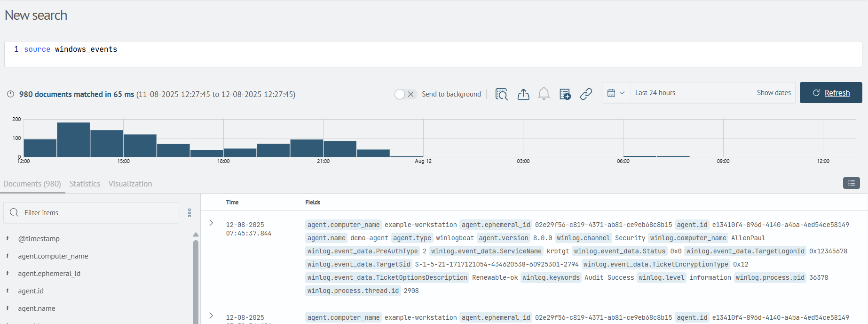Switch to the Documents (980) tab
Image resolution: width=868 pixels, height=324 pixels.
[32, 184]
